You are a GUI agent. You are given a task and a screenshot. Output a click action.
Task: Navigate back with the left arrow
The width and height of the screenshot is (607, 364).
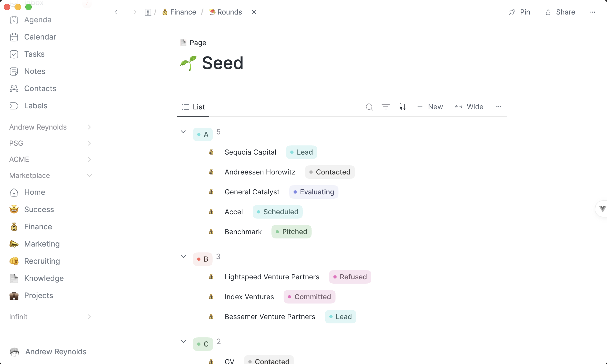point(117,12)
